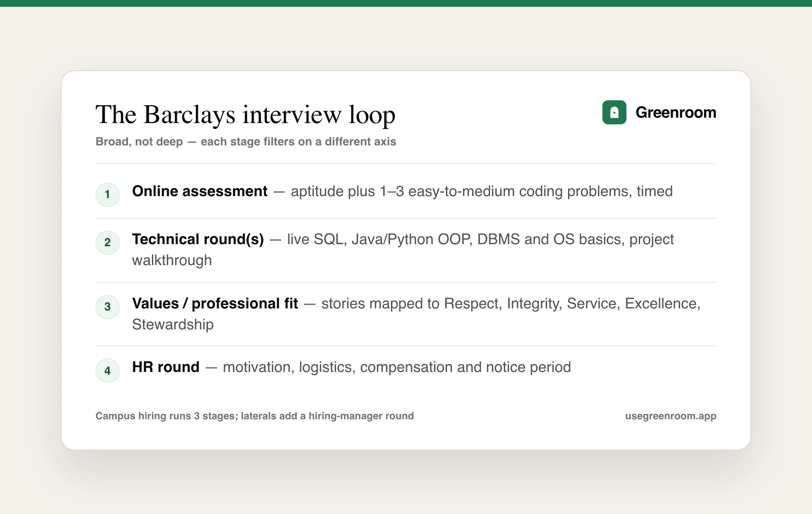Click the subtitle 'Broad, not deep'

point(139,141)
